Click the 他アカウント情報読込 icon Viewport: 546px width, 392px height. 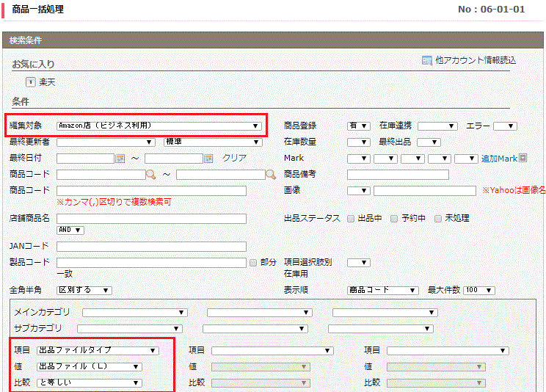pos(426,61)
